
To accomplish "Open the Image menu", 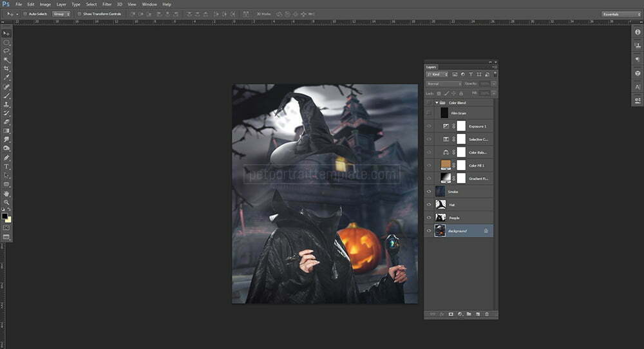I will [45, 4].
